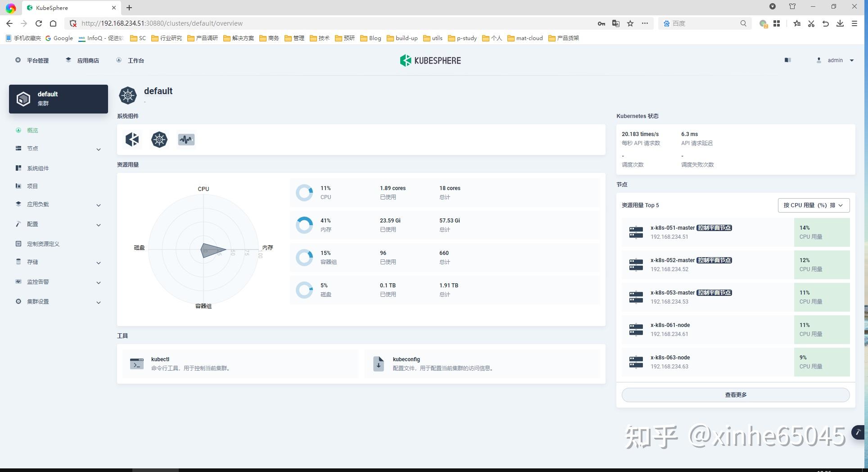The width and height of the screenshot is (868, 472).
Task: Open the Kubernetes component helm-wheel icon
Action: tap(159, 140)
